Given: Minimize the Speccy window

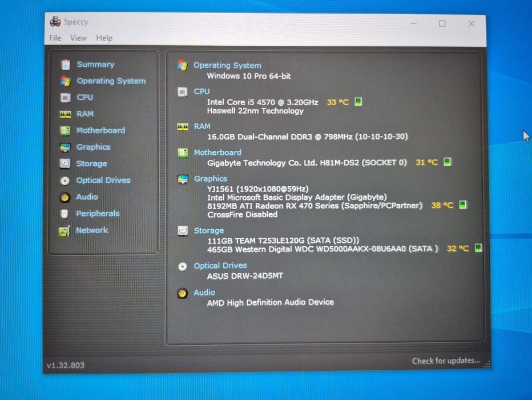Looking at the screenshot, I should [413, 23].
